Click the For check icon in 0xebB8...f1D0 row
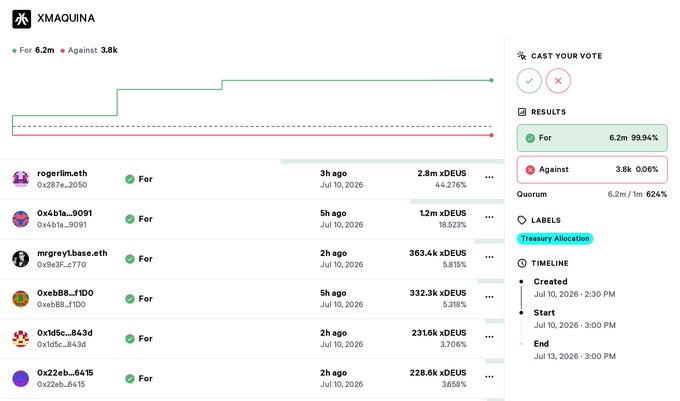The width and height of the screenshot is (680, 401). click(x=130, y=299)
